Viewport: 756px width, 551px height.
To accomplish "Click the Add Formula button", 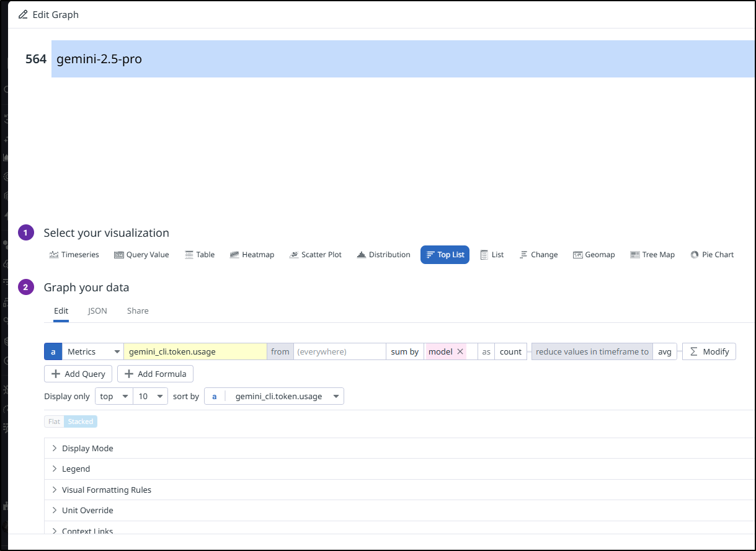I will pyautogui.click(x=156, y=374).
